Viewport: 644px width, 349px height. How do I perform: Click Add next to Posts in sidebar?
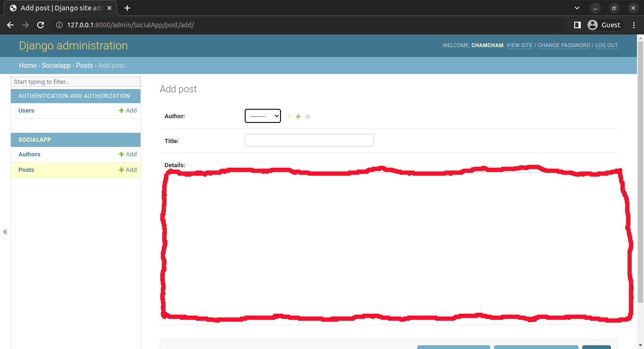(x=128, y=170)
